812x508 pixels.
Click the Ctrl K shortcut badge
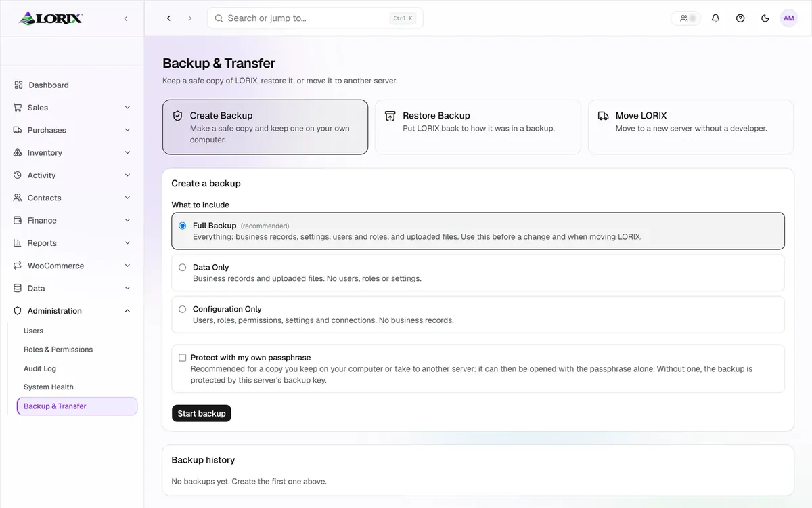403,18
